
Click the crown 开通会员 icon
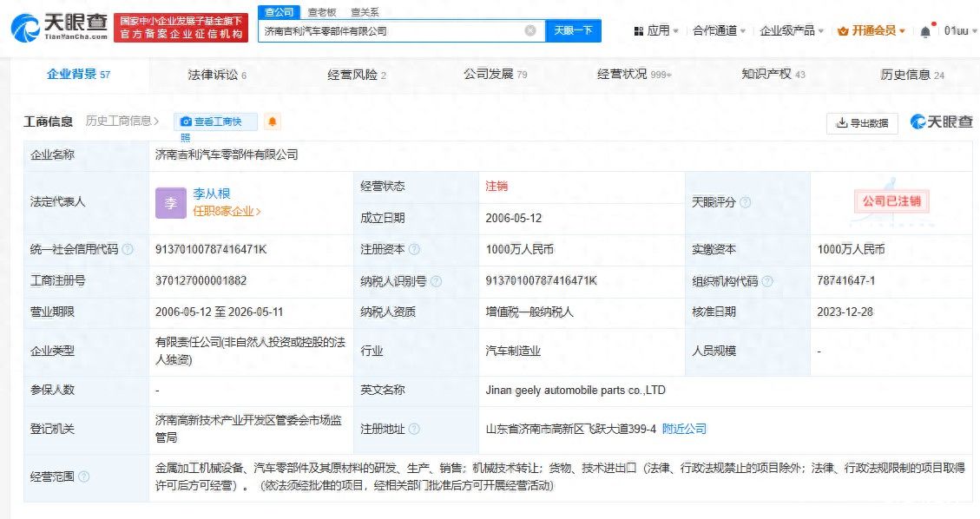pos(843,30)
